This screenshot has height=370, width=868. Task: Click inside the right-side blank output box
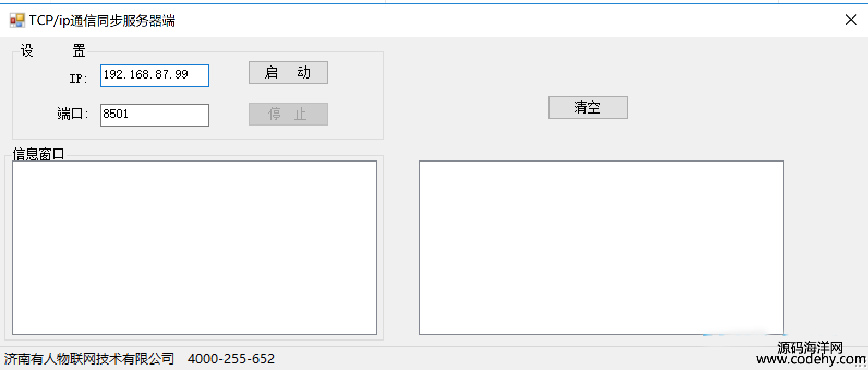point(601,248)
